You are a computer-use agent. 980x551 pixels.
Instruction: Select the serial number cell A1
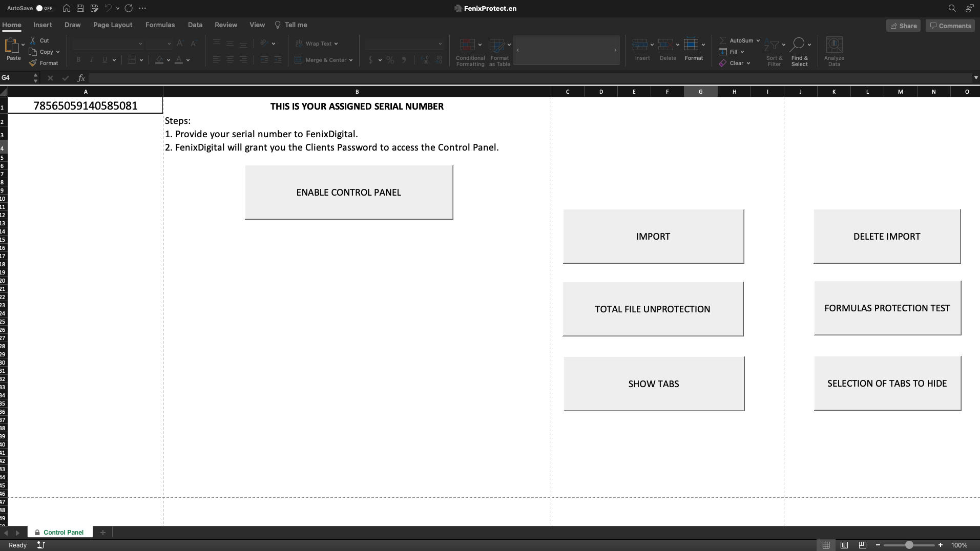coord(86,105)
